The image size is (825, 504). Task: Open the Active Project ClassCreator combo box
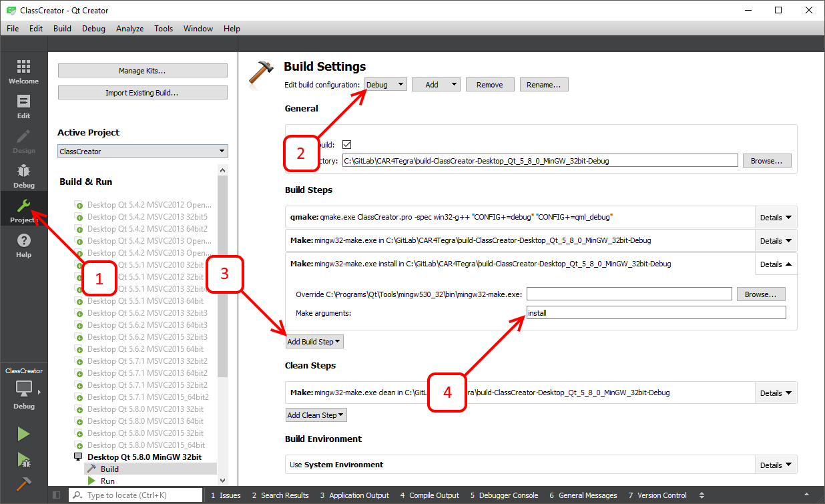click(x=143, y=152)
